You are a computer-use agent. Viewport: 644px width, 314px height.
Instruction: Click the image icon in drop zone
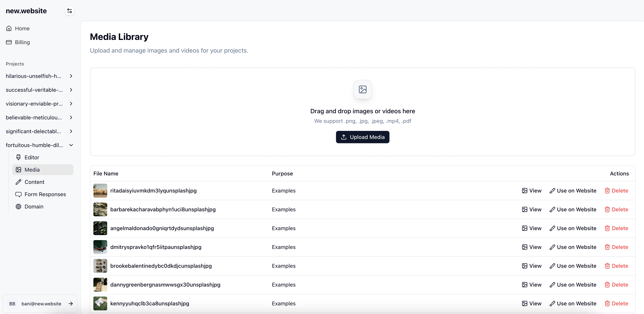[362, 89]
